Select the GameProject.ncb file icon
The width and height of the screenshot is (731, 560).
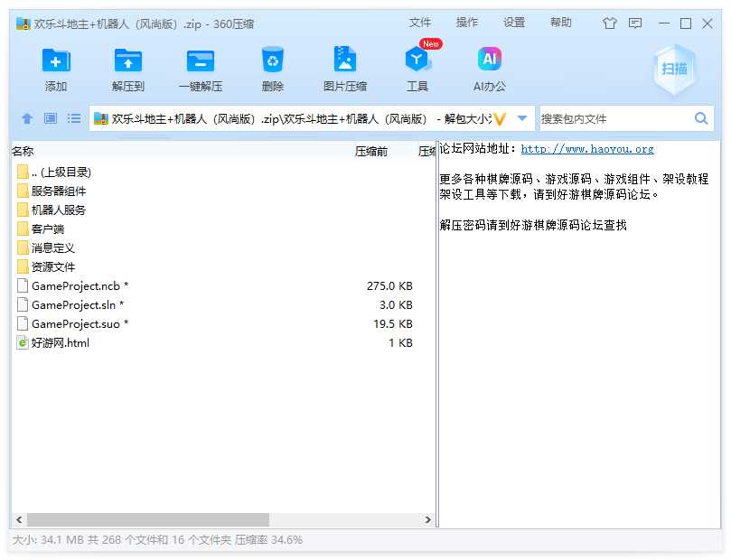23,286
